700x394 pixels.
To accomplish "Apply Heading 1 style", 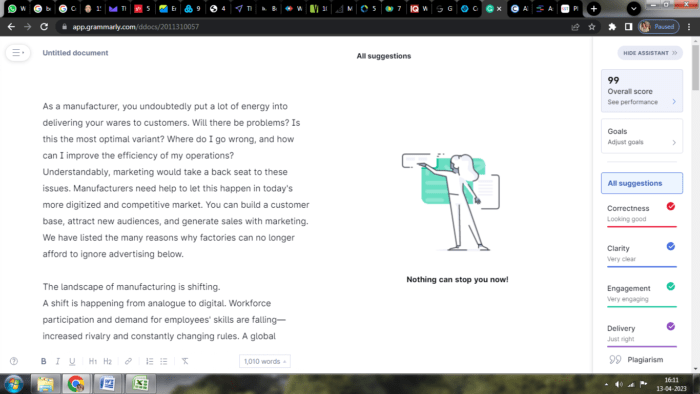I will [x=92, y=361].
